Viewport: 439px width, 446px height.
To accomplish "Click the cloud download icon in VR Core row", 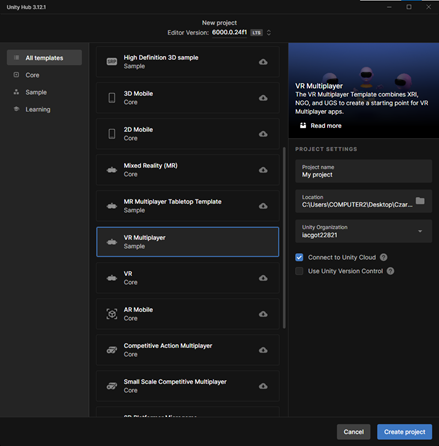I will coord(263,278).
